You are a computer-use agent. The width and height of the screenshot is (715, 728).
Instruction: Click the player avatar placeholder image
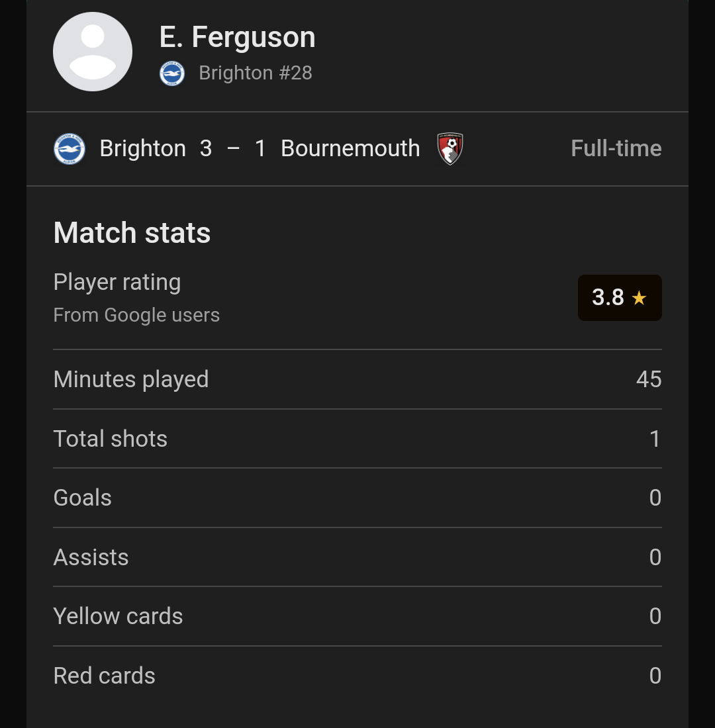point(93,52)
